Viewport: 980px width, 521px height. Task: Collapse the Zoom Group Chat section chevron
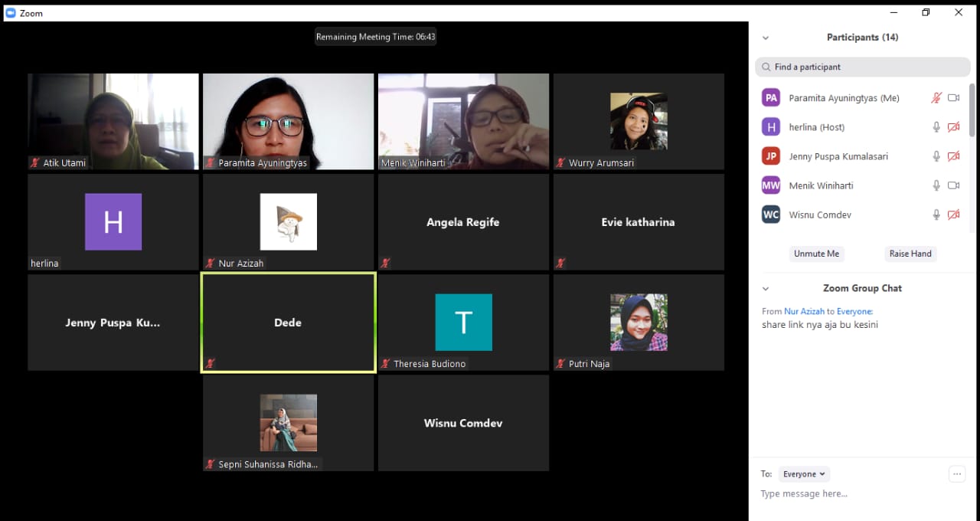765,289
